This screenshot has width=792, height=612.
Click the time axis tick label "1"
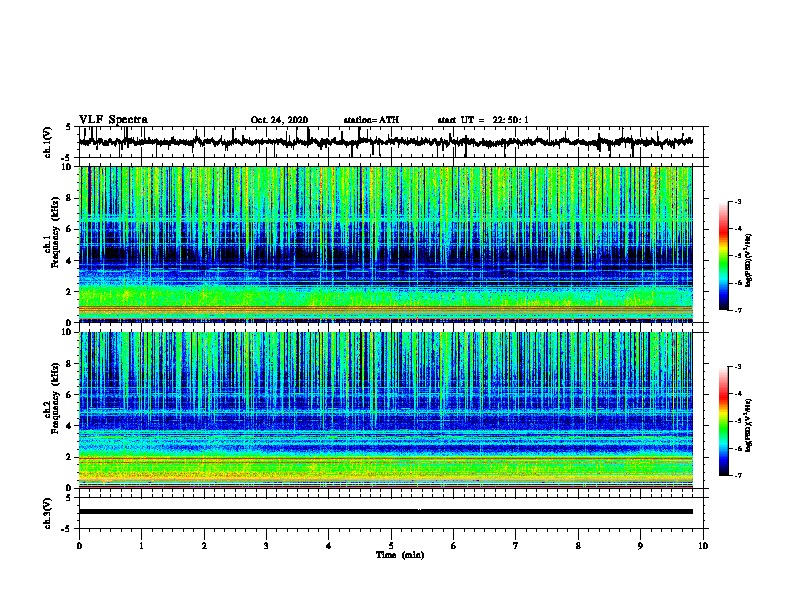(x=141, y=545)
